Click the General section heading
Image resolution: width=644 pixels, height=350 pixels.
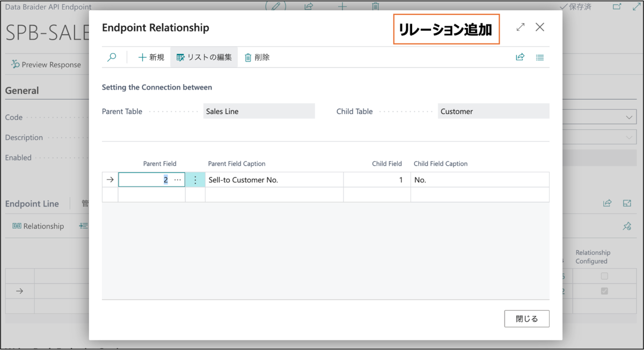click(22, 91)
